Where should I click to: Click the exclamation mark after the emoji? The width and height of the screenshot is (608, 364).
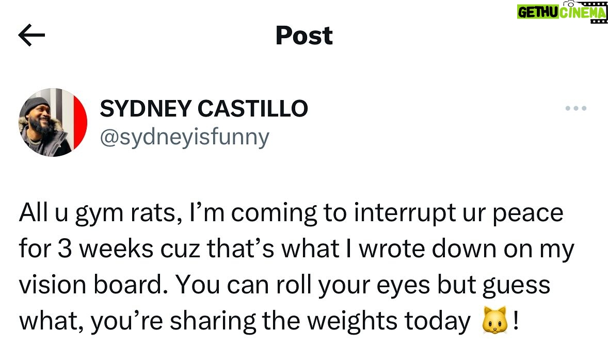click(x=515, y=321)
